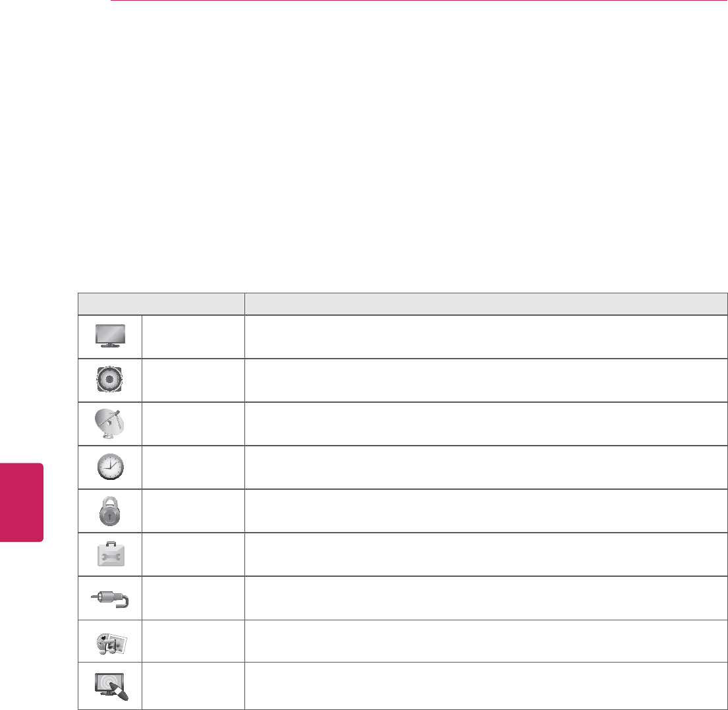Select the speaker audio icon
Screen dimensions: 728x710
(x=111, y=380)
